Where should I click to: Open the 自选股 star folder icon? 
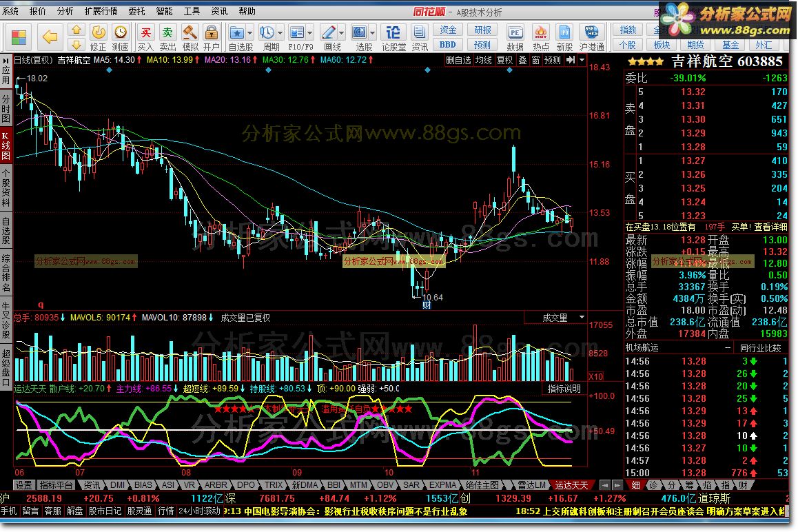pyautogui.click(x=236, y=32)
